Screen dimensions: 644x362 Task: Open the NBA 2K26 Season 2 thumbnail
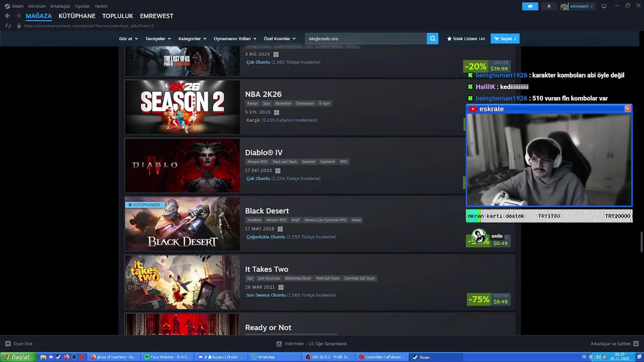tap(182, 107)
